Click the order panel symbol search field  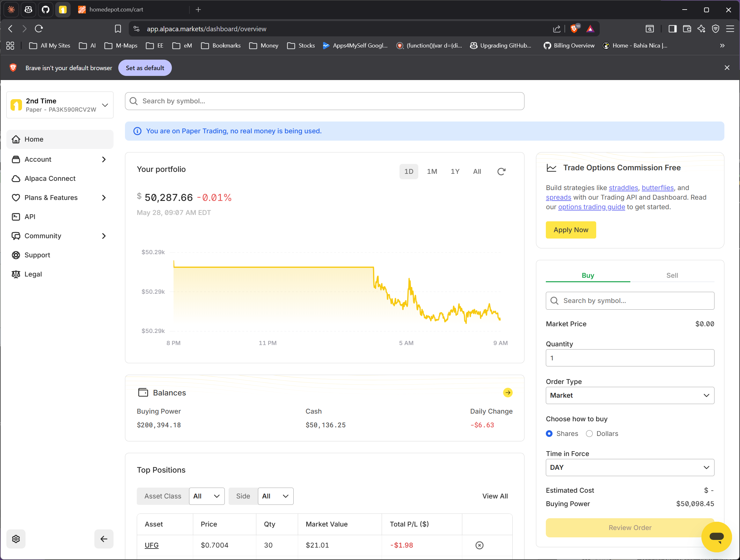point(630,301)
